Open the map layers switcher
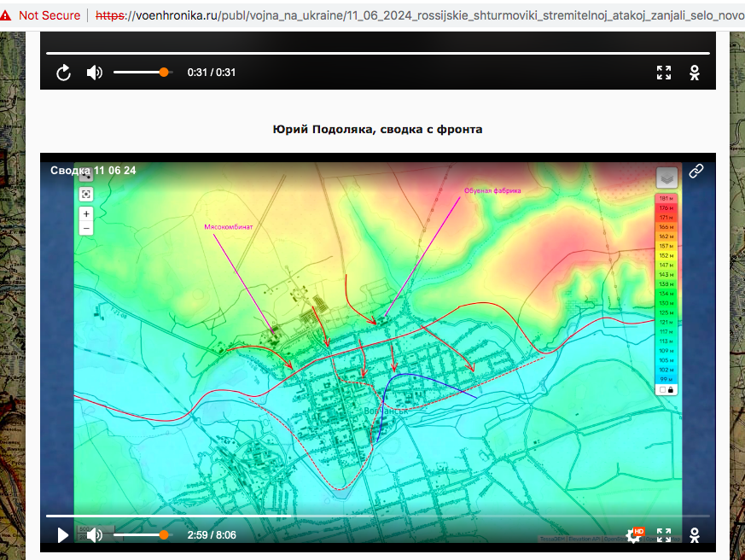Screen dimensions: 745x560 pos(666,178)
